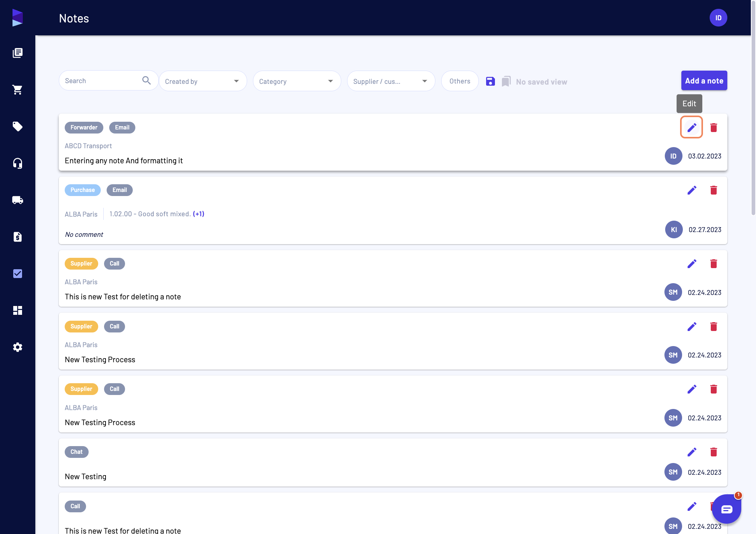756x534 pixels.
Task: Edit the Purchase note dated 02.27.2023
Action: (x=692, y=190)
